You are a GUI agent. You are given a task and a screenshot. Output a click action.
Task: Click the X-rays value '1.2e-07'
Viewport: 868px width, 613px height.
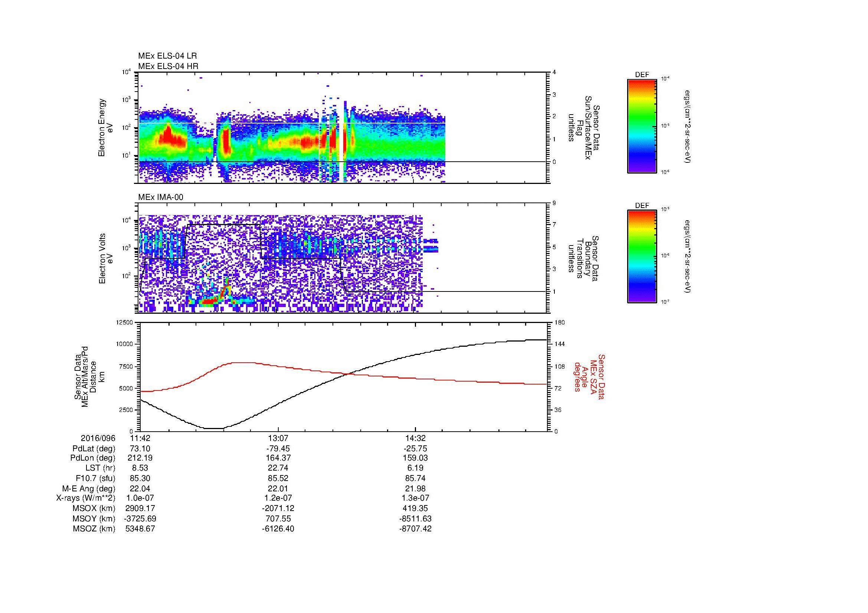click(278, 498)
